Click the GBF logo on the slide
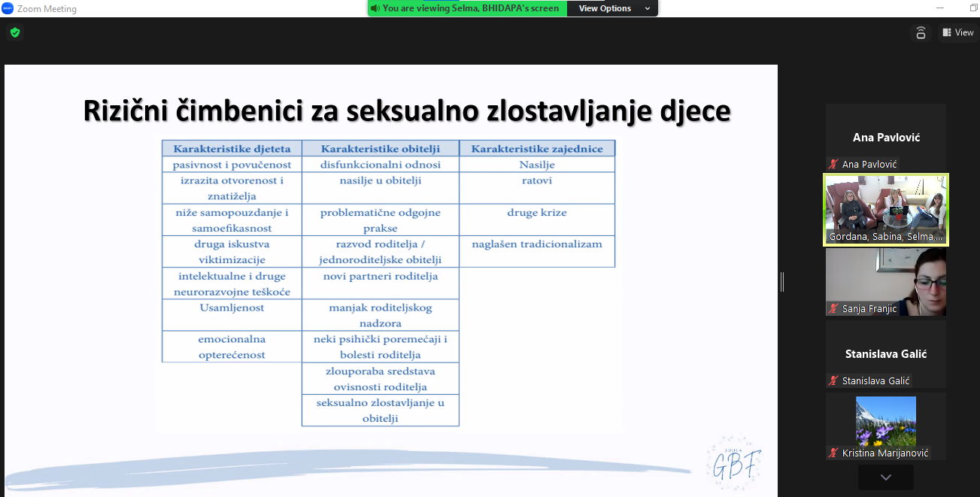The image size is (980, 497). pos(733,462)
